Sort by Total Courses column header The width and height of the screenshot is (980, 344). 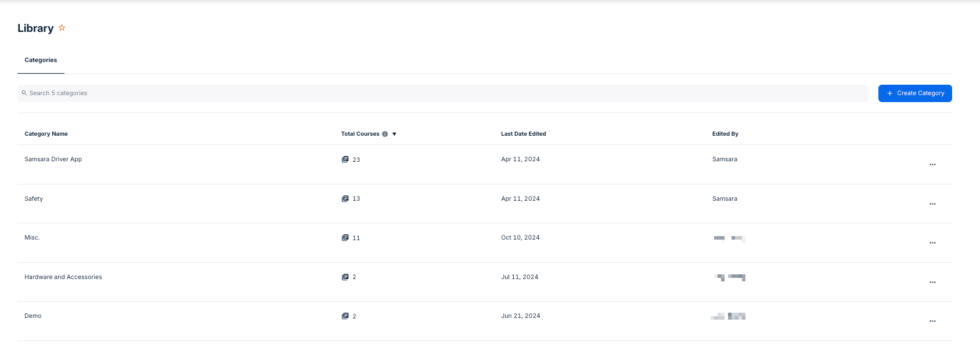(360, 134)
